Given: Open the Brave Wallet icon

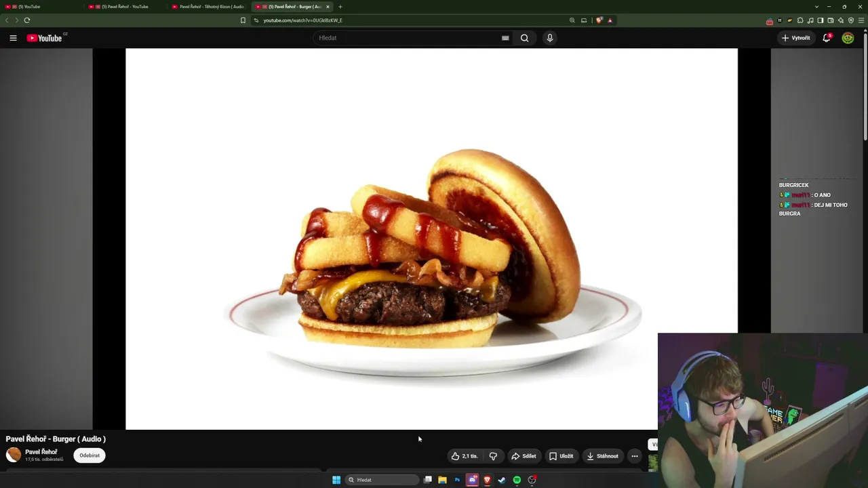Looking at the screenshot, I should click(x=831, y=20).
